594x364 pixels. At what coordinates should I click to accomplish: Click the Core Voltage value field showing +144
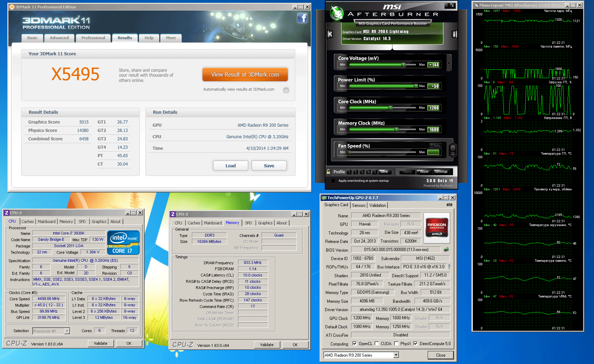434,65
